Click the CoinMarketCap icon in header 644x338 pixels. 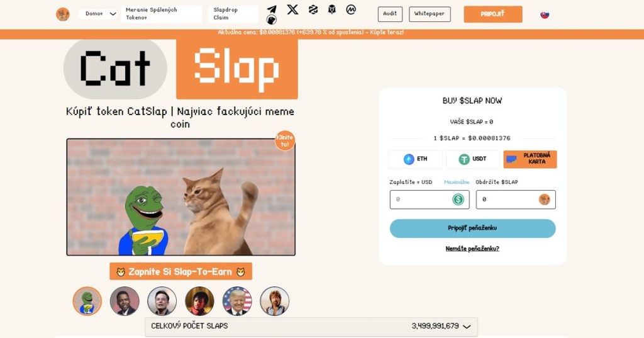(x=351, y=9)
